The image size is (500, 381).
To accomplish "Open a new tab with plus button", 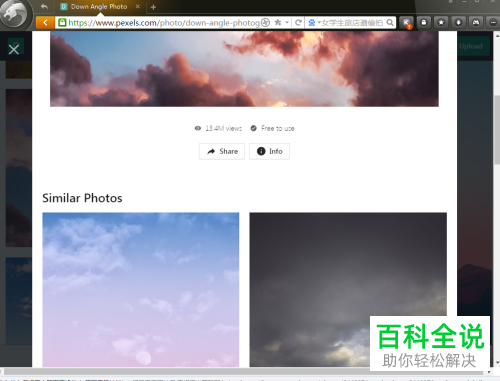I will point(153,7).
